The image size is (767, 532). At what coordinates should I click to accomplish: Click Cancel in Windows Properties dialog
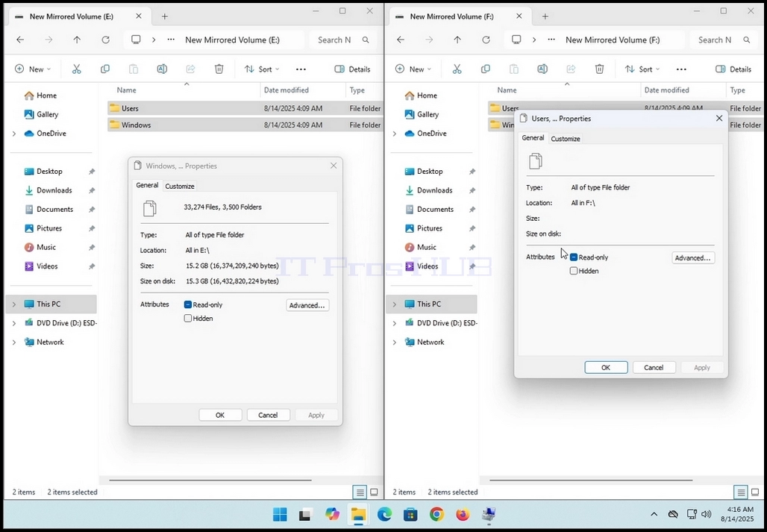point(268,415)
